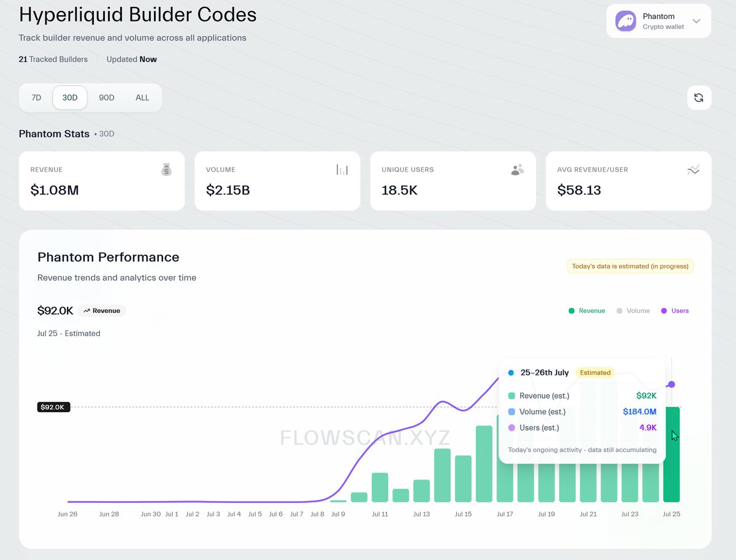Image resolution: width=736 pixels, height=560 pixels.
Task: Click the $92.0K y-axis marker label
Action: click(54, 407)
